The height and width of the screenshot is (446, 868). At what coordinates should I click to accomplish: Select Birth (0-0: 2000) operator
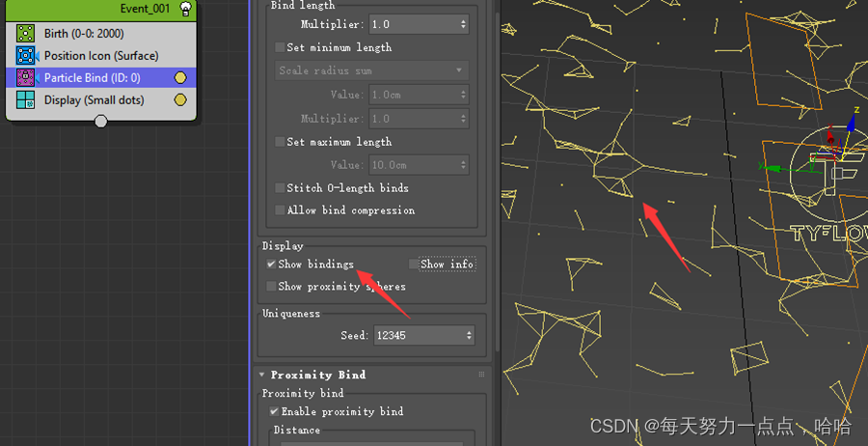tap(100, 33)
